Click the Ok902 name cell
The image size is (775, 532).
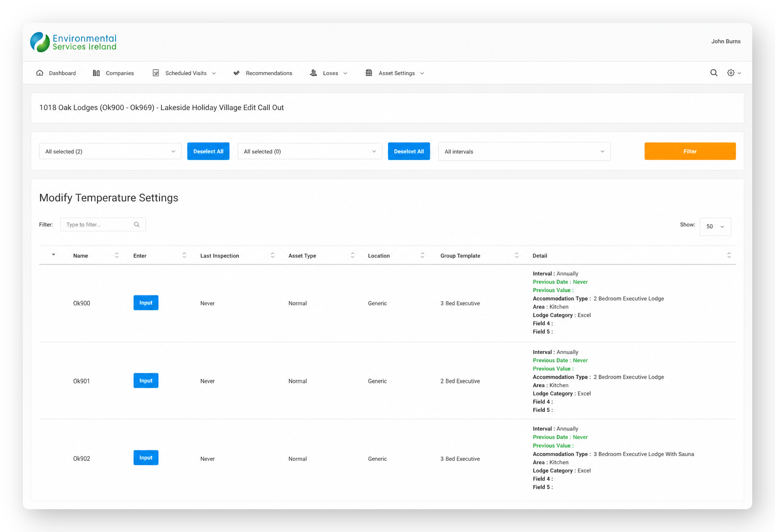tap(82, 459)
